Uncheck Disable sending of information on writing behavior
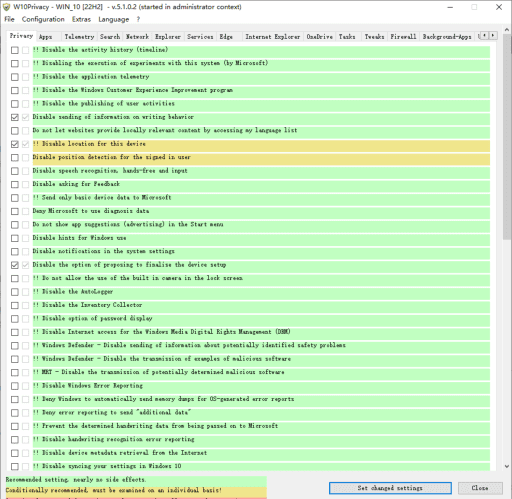 pyautogui.click(x=14, y=117)
